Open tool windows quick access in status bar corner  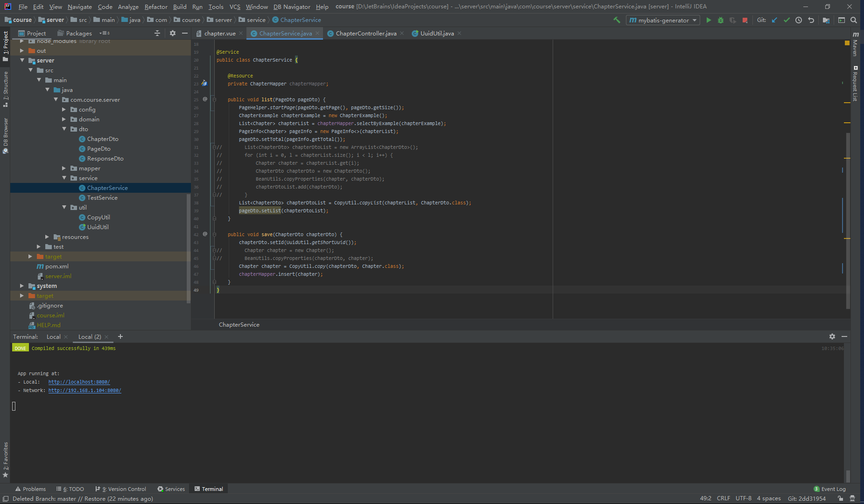tap(6, 498)
